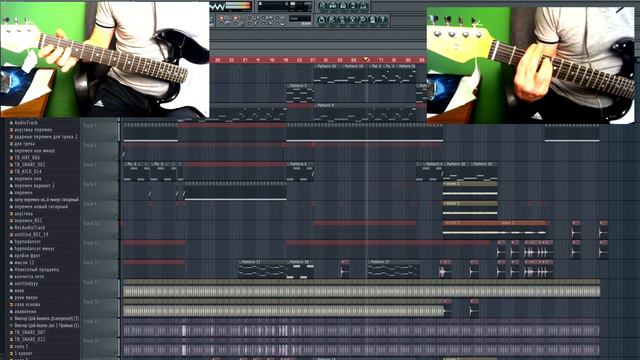
Task: Click the Track 10 label in the playlist
Action: tap(91, 223)
